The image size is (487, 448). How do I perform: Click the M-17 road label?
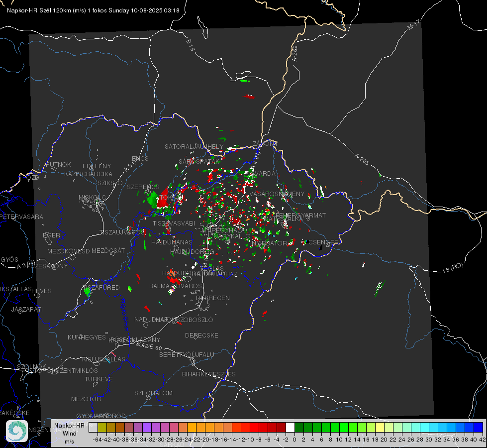point(413,25)
